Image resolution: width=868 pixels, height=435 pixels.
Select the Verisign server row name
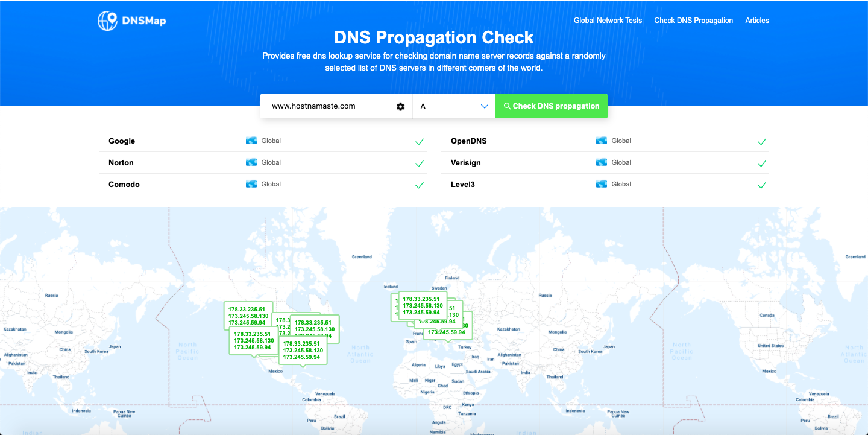[x=466, y=163]
